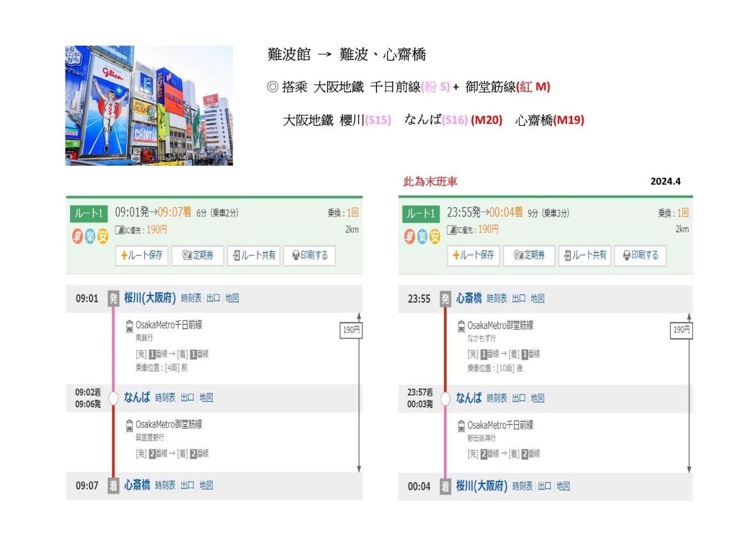This screenshot has height=534, width=756.
Task: Click 安 badge in right route summary
Action: tap(435, 237)
